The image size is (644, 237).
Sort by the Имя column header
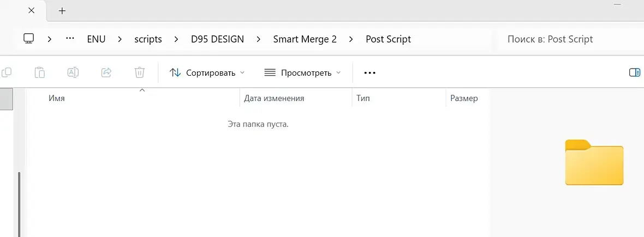point(57,99)
